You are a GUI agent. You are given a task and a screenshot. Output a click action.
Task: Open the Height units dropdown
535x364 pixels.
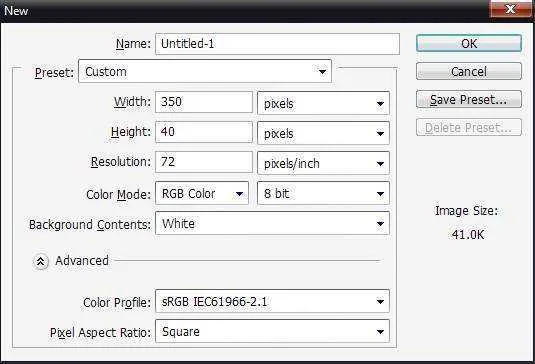(x=323, y=133)
